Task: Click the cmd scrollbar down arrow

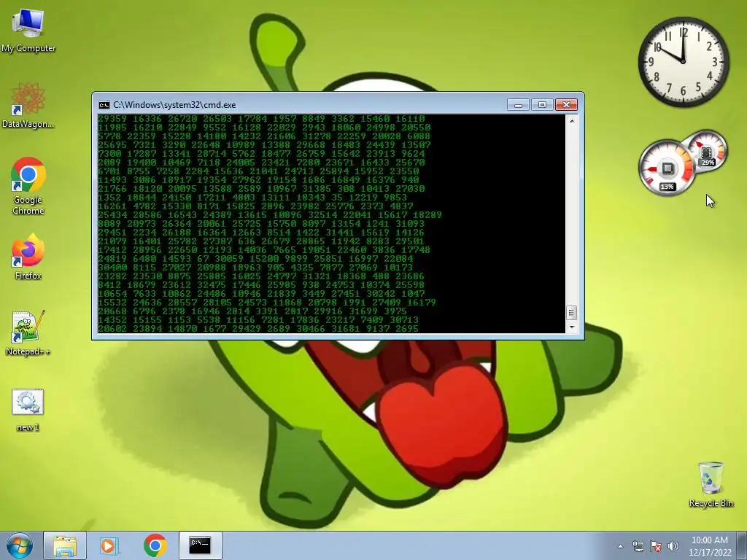Action: click(572, 327)
